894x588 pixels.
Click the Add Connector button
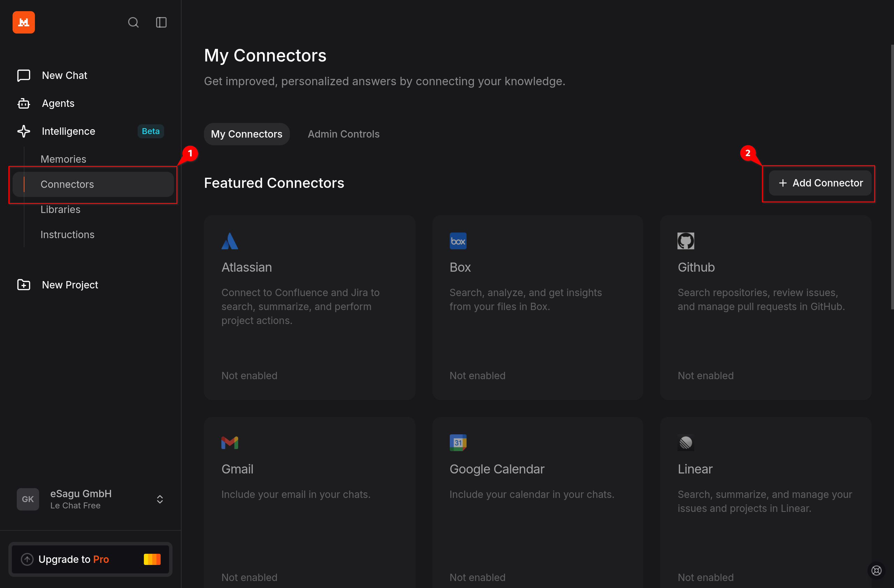pos(820,183)
